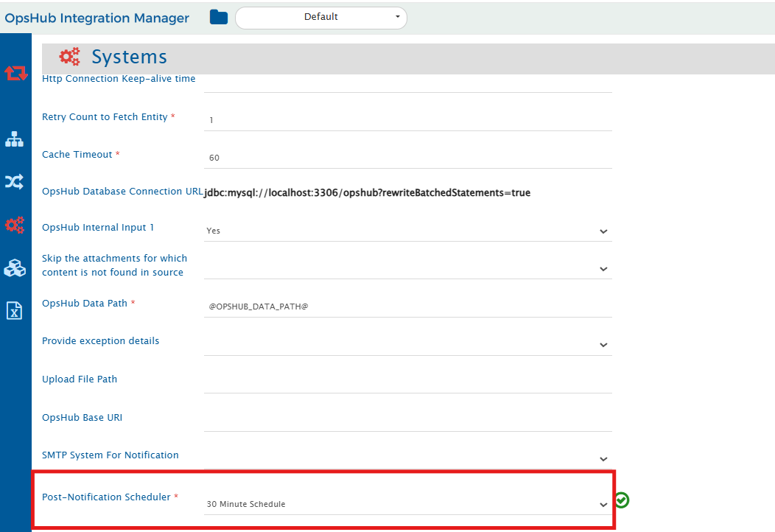The width and height of the screenshot is (775, 532).
Task: Click the Excel spreadsheet sidebar icon
Action: tap(15, 311)
